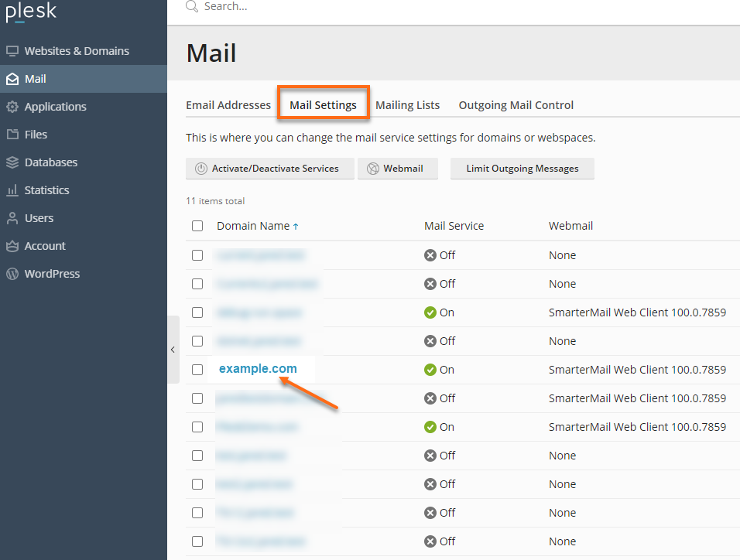The height and width of the screenshot is (560, 740).
Task: Check the checkbox next to example.com
Action: point(197,369)
